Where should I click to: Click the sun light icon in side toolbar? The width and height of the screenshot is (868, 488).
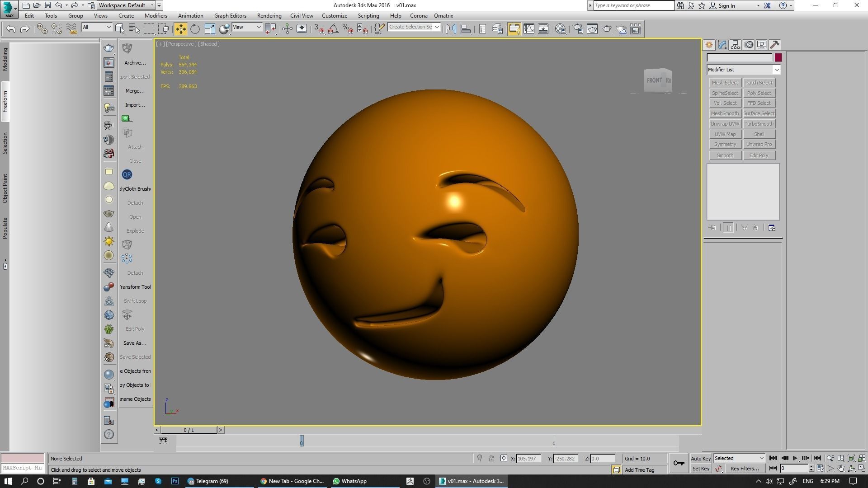point(109,241)
